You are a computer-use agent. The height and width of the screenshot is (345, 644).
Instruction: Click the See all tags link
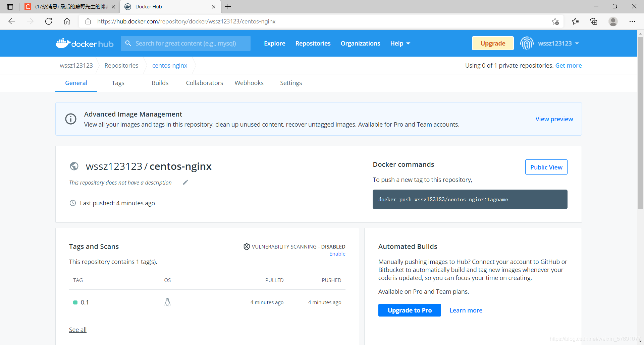point(78,330)
